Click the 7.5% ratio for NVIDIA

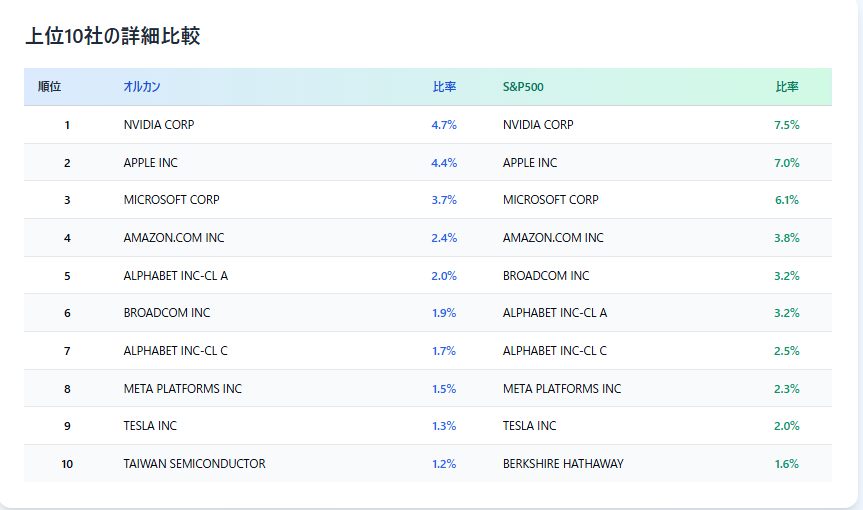(x=787, y=125)
